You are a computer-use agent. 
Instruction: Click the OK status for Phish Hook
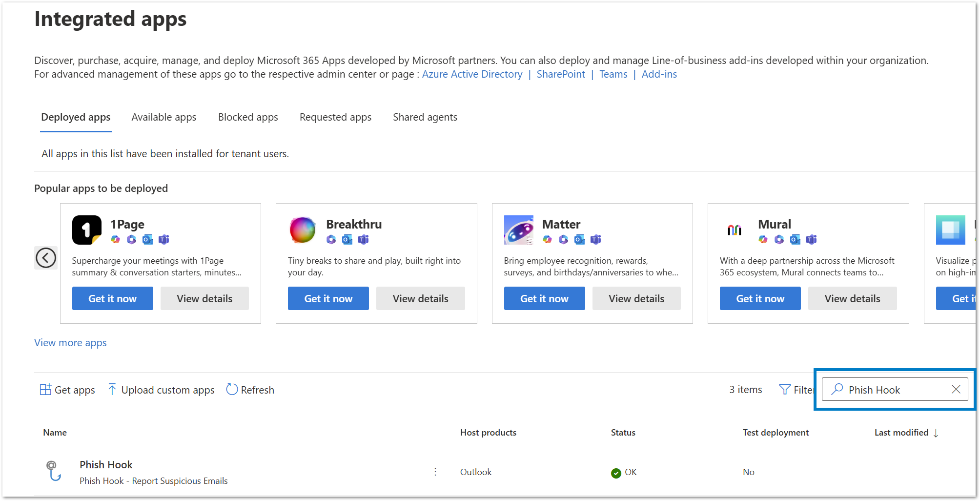pos(624,472)
